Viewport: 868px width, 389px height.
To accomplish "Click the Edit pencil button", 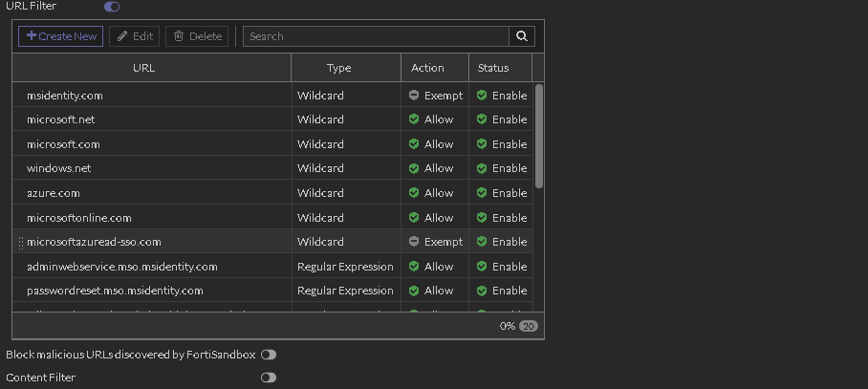I will pyautogui.click(x=134, y=36).
